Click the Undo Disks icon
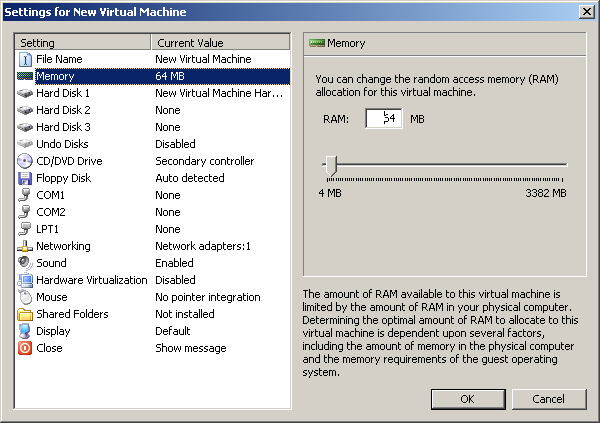The height and width of the screenshot is (423, 600). tap(25, 144)
